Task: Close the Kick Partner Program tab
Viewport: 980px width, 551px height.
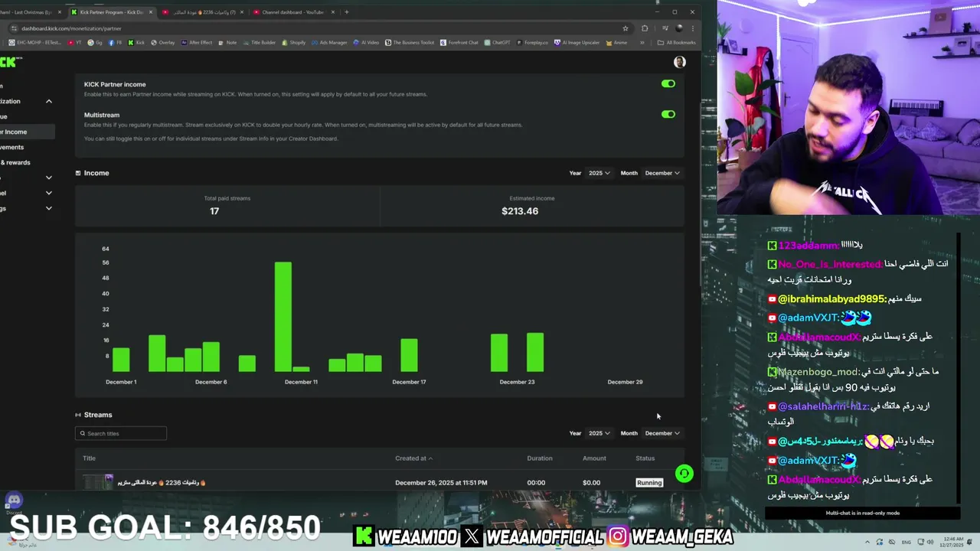Action: (151, 12)
